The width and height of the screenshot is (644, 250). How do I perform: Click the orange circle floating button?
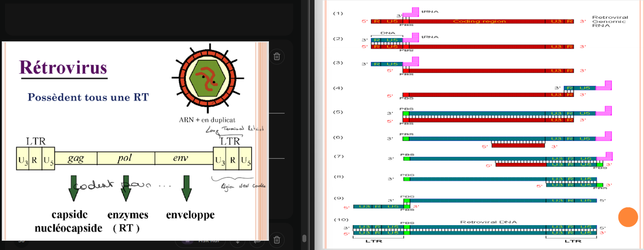tap(628, 217)
